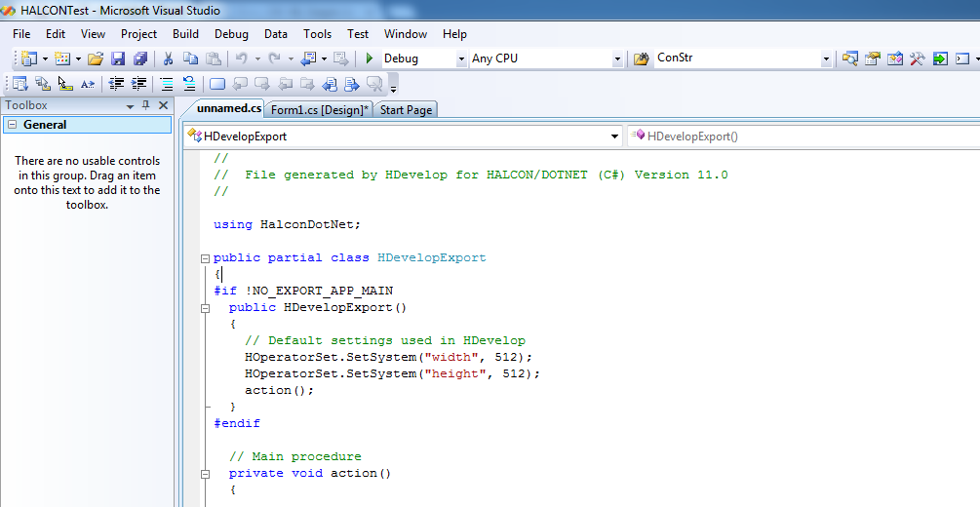The width and height of the screenshot is (980, 507).
Task: Save the current file with the floppy icon
Action: point(117,58)
